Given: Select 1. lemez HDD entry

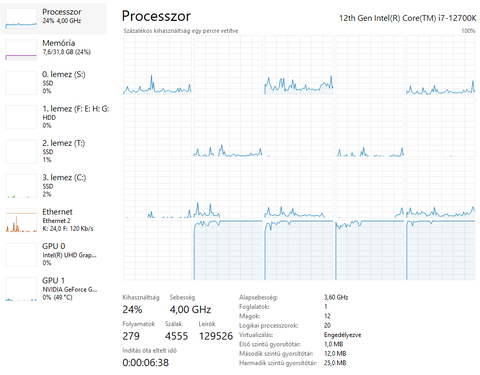Looking at the screenshot, I should coord(54,117).
